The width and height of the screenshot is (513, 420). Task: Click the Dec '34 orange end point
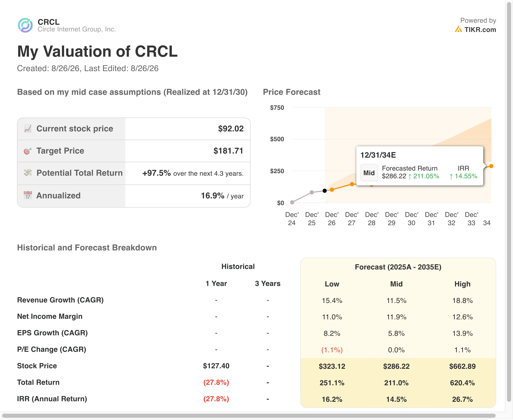click(491, 166)
